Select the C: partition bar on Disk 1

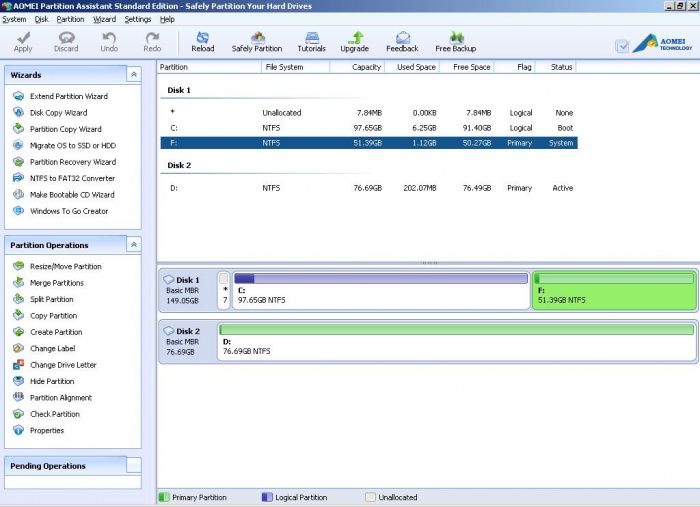(x=380, y=291)
